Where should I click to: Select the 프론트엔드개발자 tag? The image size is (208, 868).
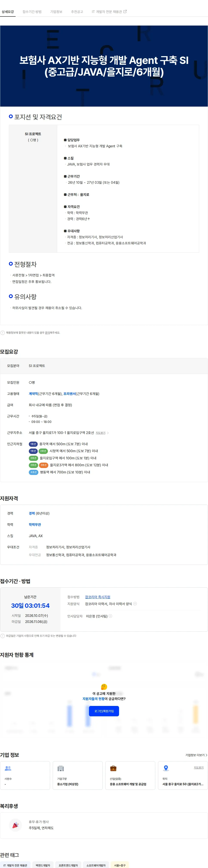68,865
